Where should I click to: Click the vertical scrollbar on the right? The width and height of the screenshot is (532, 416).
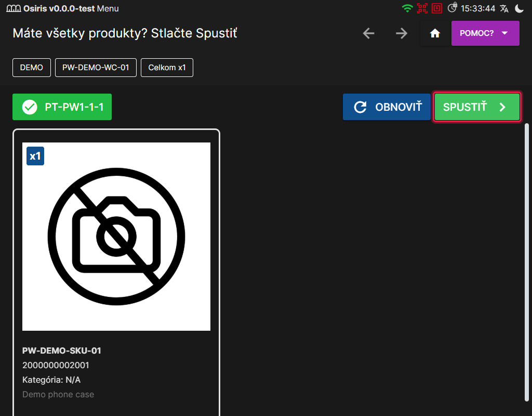click(x=527, y=262)
